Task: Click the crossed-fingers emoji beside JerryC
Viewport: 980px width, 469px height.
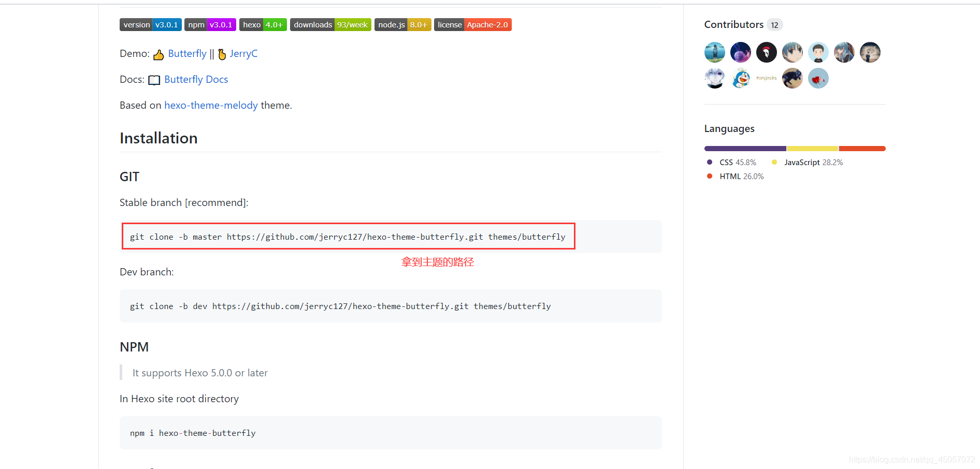Action: 222,54
